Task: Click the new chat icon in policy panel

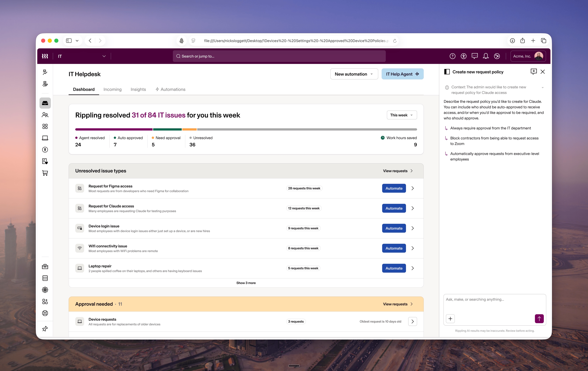Action: tap(534, 72)
